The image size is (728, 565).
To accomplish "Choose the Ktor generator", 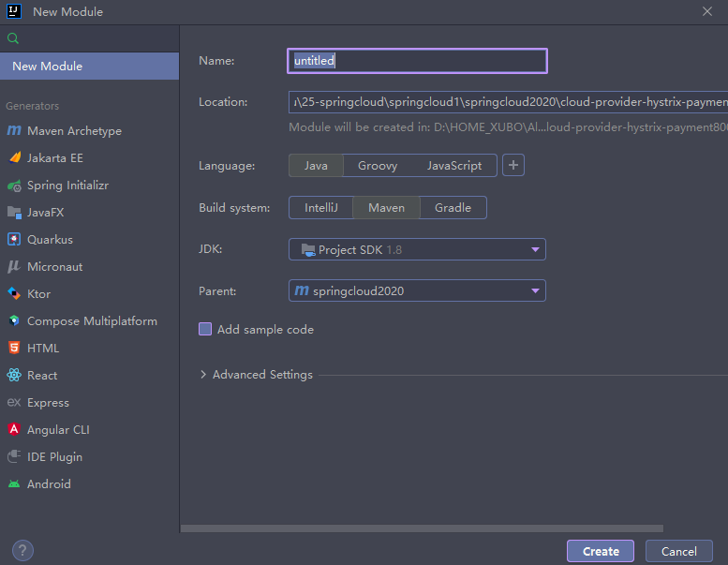I will point(89,294).
